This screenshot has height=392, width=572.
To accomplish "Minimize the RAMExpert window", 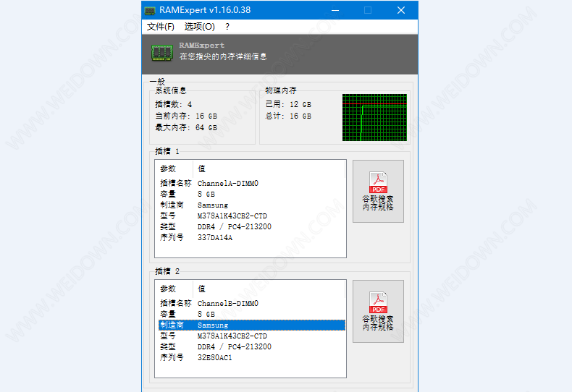I will tap(335, 10).
